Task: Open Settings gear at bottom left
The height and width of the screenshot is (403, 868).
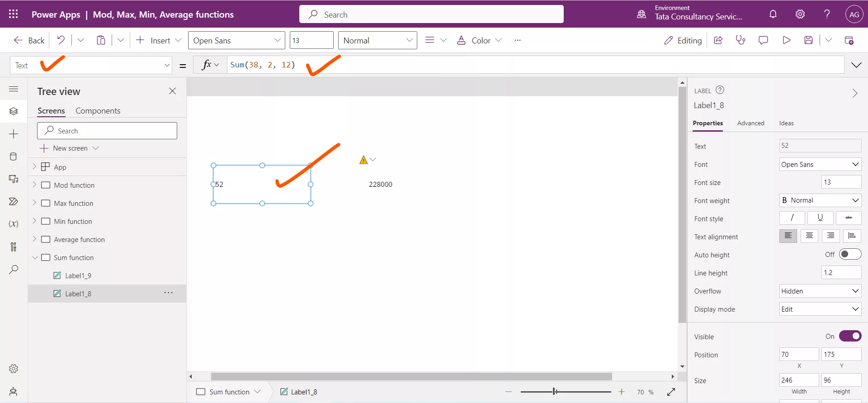Action: pos(14,369)
